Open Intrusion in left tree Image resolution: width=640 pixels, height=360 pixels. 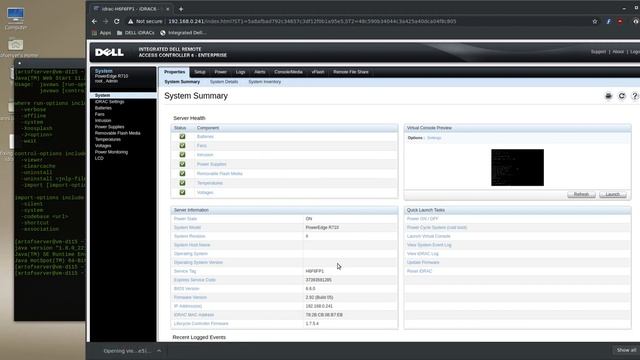pyautogui.click(x=103, y=120)
